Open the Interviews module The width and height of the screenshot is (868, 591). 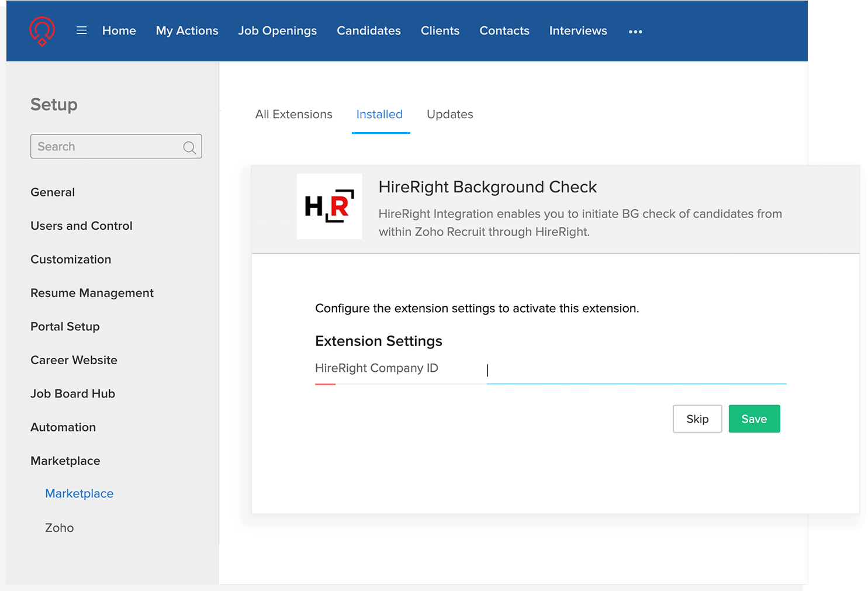(x=578, y=30)
